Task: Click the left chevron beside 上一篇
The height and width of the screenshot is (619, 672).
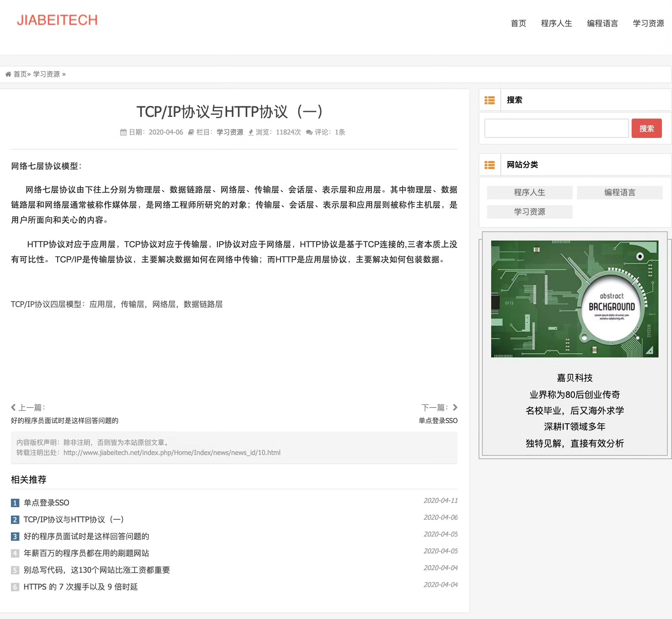Action: pos(13,407)
